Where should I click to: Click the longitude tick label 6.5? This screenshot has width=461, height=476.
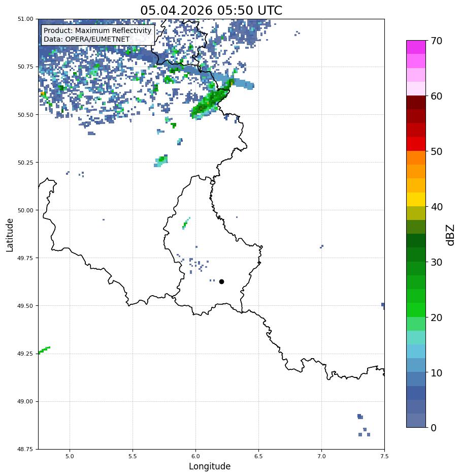point(258,456)
